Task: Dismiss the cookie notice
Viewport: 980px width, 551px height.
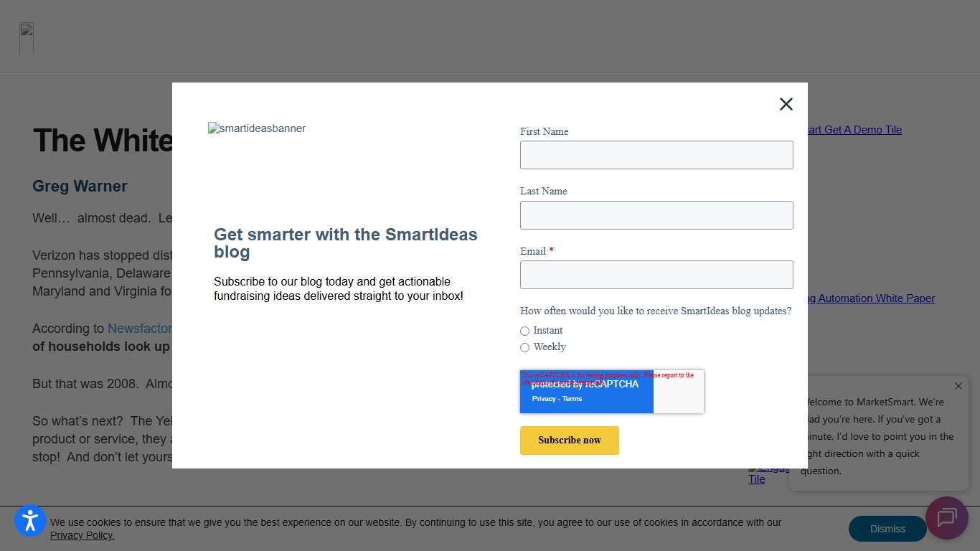Action: [887, 529]
